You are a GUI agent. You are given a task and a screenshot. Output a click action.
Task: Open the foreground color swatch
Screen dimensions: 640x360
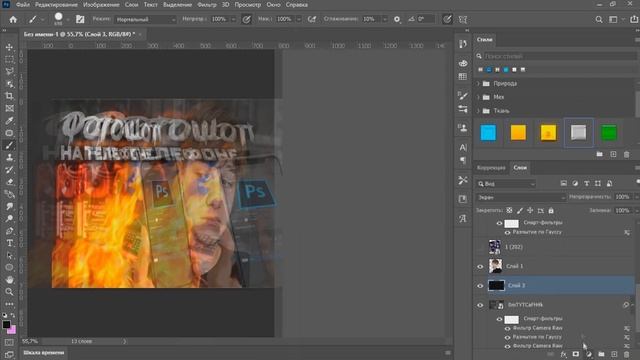6,324
